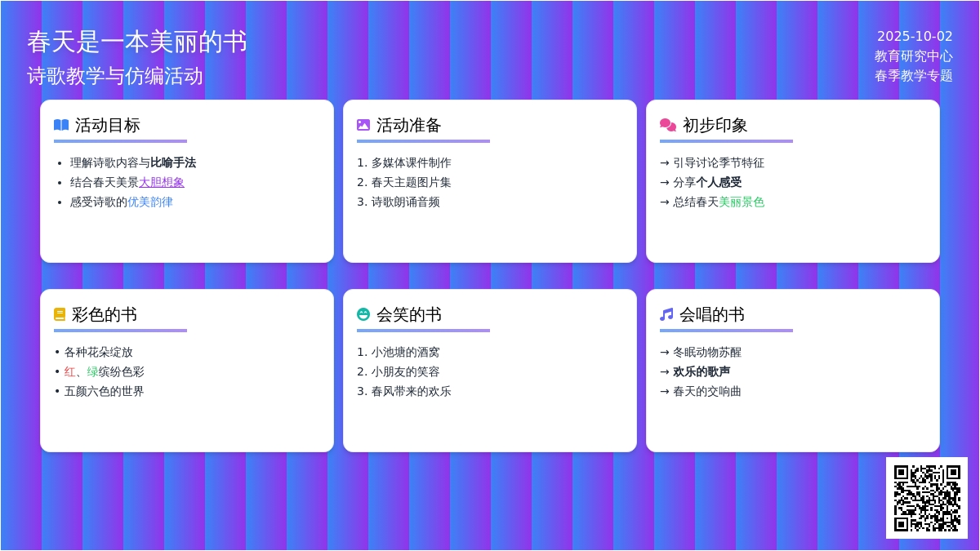The width and height of the screenshot is (980, 551).
Task: Click the smiley face icon beside 会笑的书
Action: click(363, 314)
